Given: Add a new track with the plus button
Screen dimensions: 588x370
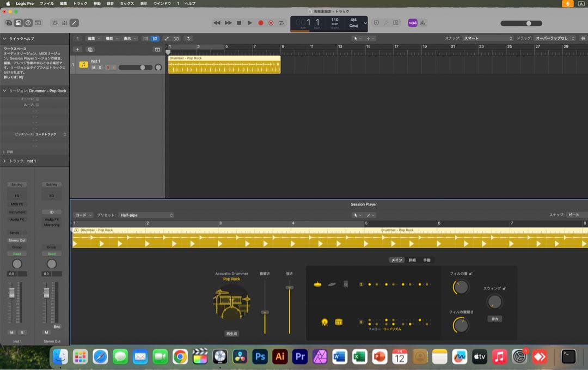Looking at the screenshot, I should click(x=77, y=50).
